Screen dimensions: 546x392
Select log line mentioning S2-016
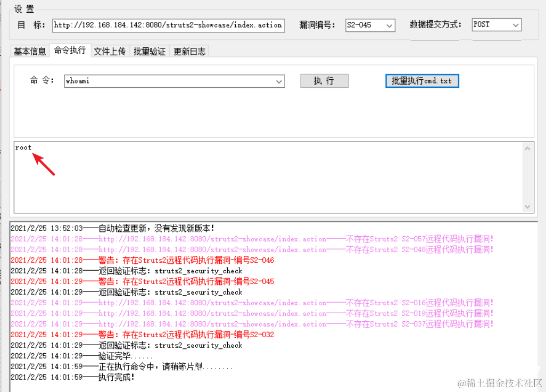pyautogui.click(x=252, y=303)
